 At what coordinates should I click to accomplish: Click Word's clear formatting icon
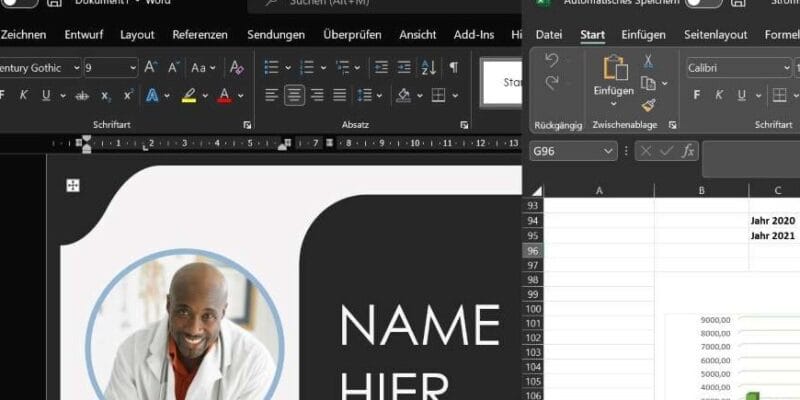[x=236, y=68]
